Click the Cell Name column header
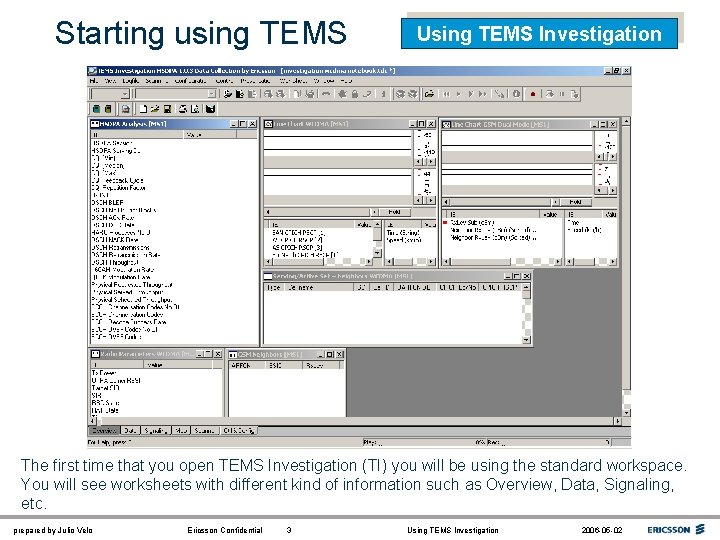The image size is (720, 540). point(319,287)
